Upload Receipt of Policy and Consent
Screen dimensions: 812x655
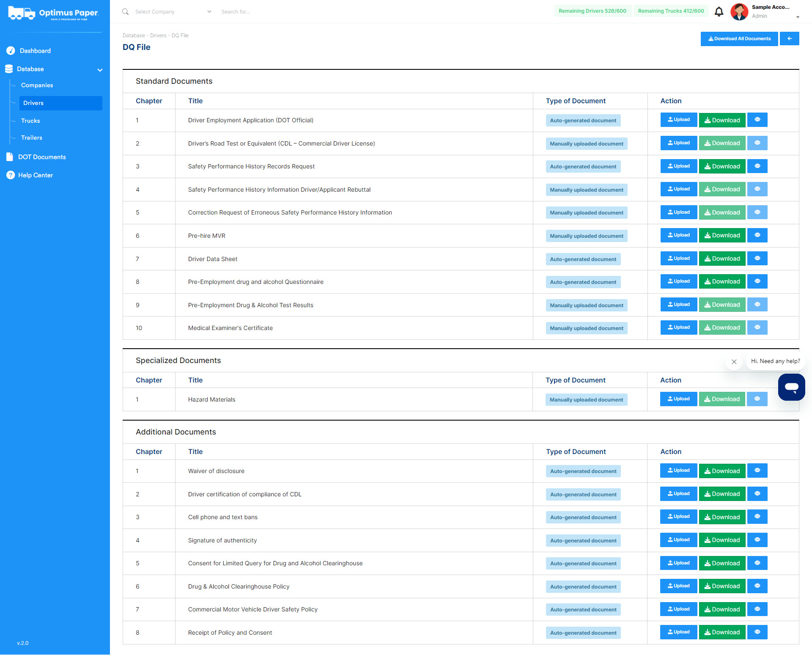point(678,632)
